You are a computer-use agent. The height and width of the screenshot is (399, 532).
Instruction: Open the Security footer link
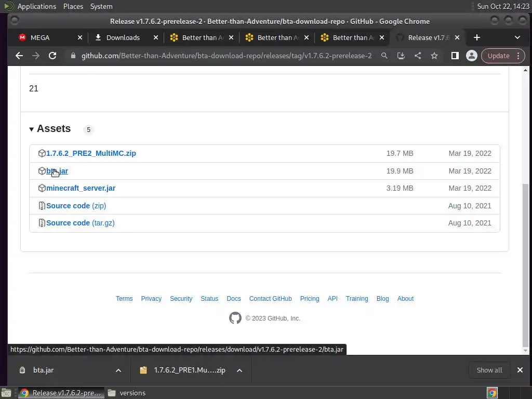[181, 299]
